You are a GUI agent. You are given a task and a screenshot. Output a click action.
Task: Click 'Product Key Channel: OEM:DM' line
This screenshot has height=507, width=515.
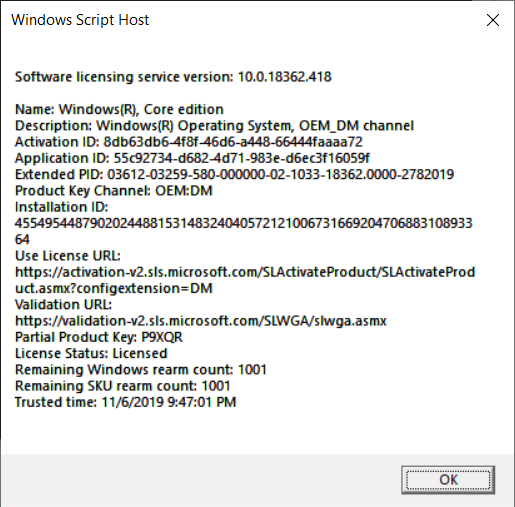tap(114, 191)
